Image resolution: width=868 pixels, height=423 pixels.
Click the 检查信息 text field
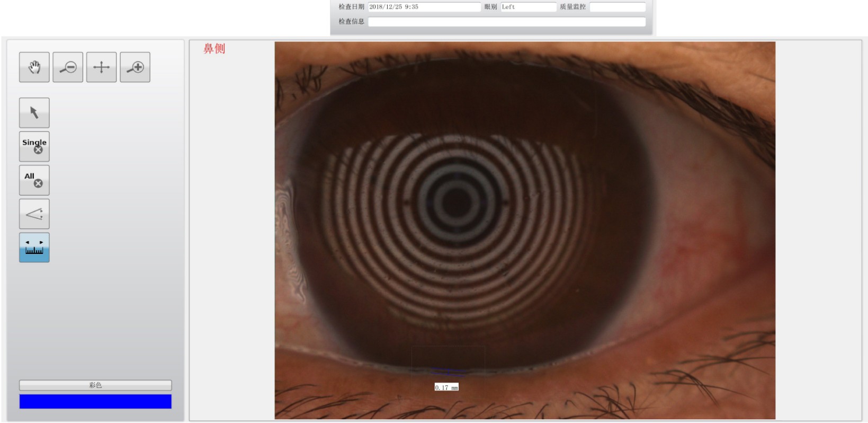[507, 22]
